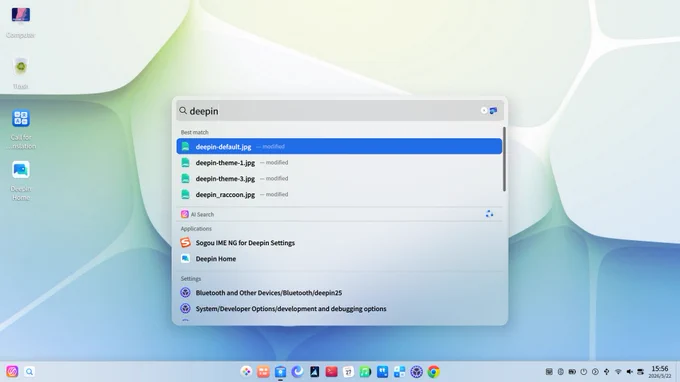Open the green Music dock icon

[x=365, y=372]
